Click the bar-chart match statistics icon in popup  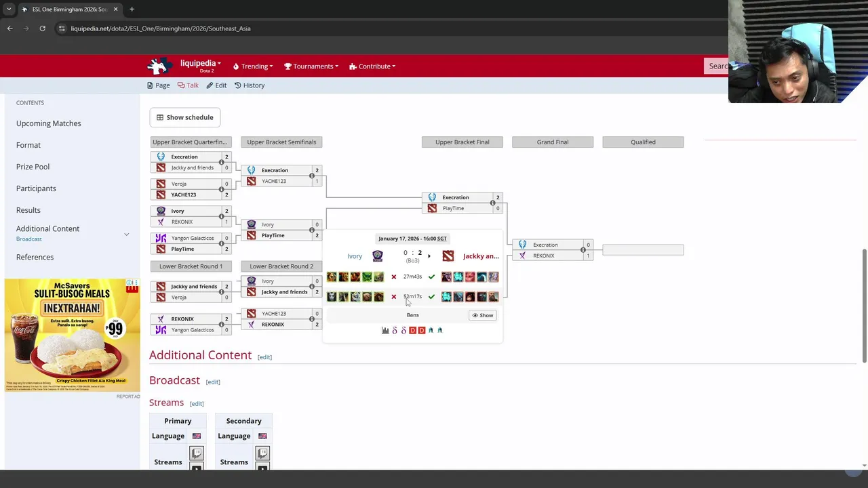[385, 330]
